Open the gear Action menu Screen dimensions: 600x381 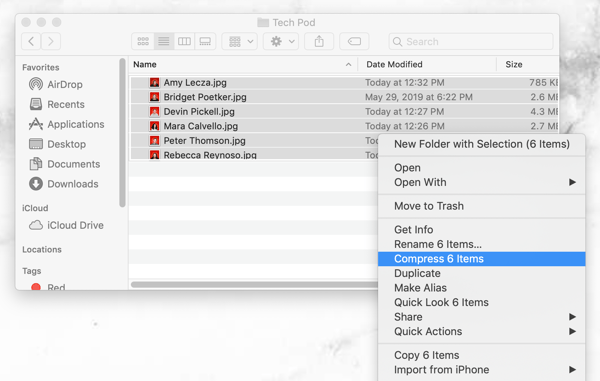coord(281,41)
